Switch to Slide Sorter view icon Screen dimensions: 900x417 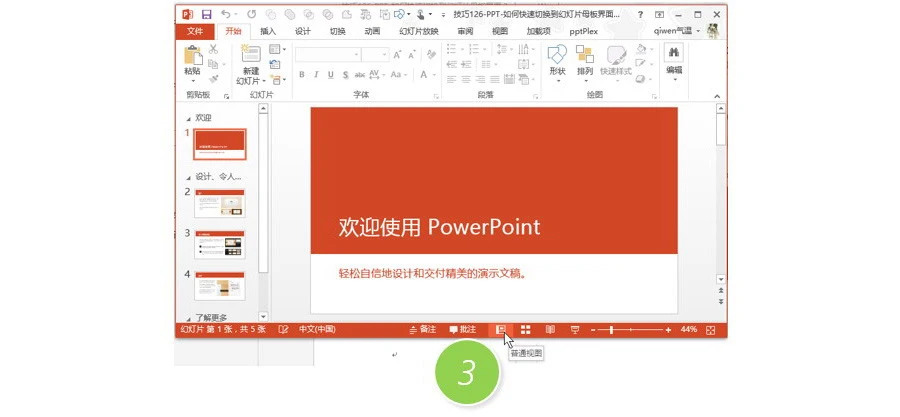pos(525,329)
